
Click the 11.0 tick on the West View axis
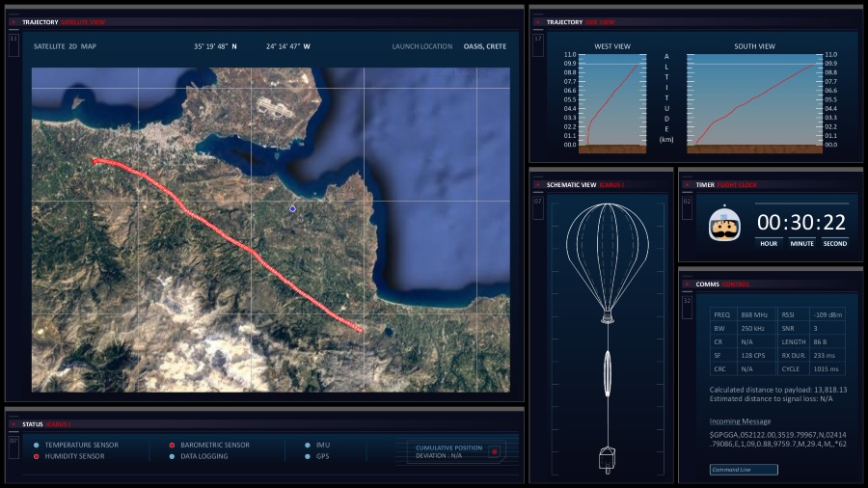click(x=570, y=55)
